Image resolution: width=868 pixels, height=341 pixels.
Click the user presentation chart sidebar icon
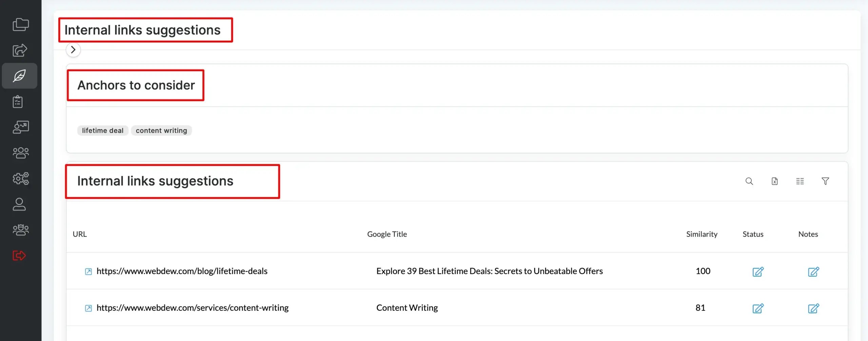20,127
